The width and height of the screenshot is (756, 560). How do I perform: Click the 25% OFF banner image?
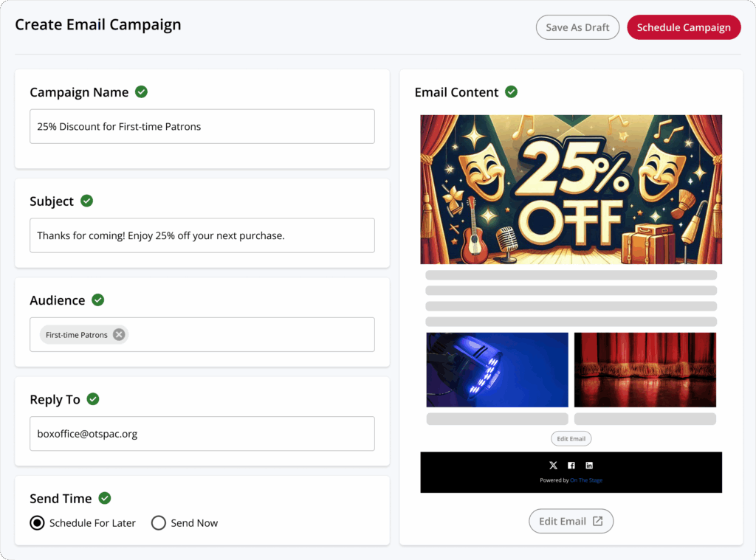(x=571, y=190)
